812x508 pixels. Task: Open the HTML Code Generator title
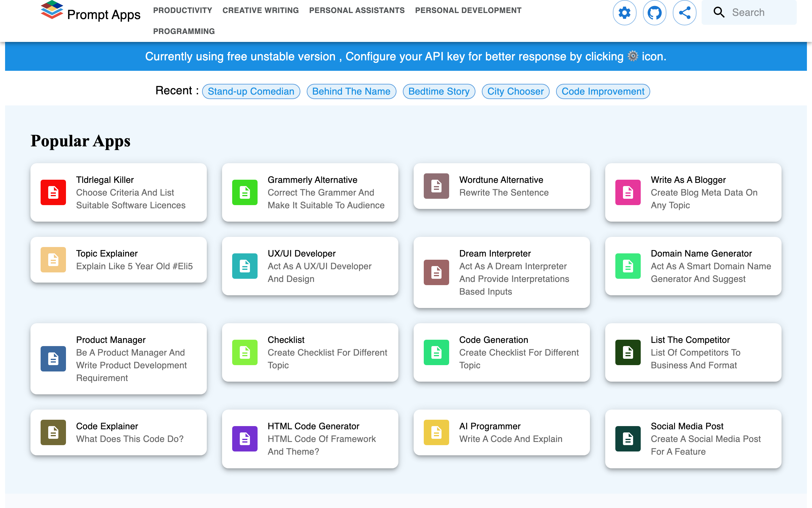click(313, 426)
